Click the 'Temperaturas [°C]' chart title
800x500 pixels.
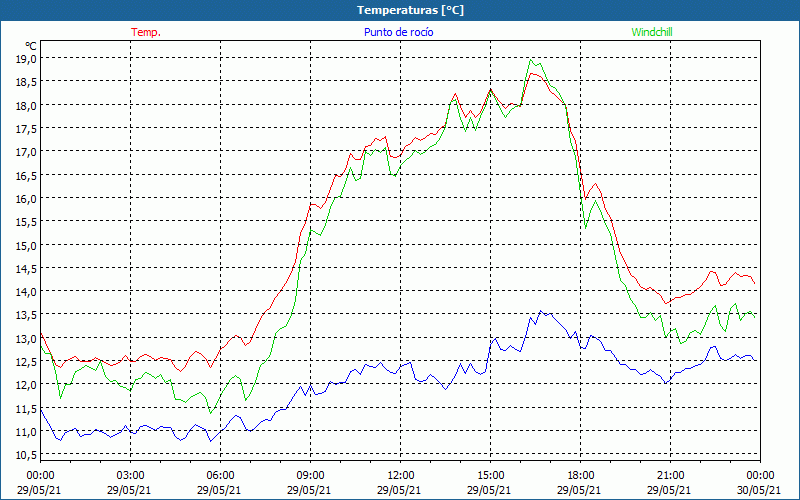[x=410, y=10]
